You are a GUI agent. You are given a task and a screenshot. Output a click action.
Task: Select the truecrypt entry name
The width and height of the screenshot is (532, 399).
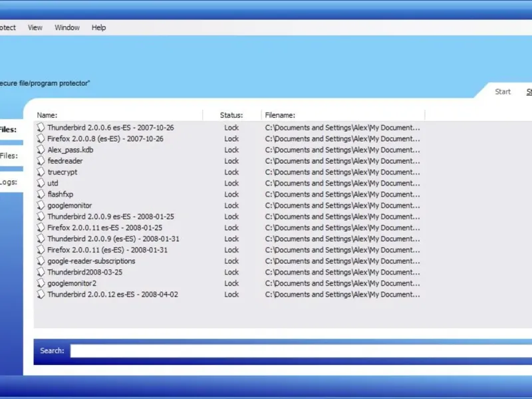click(x=63, y=172)
